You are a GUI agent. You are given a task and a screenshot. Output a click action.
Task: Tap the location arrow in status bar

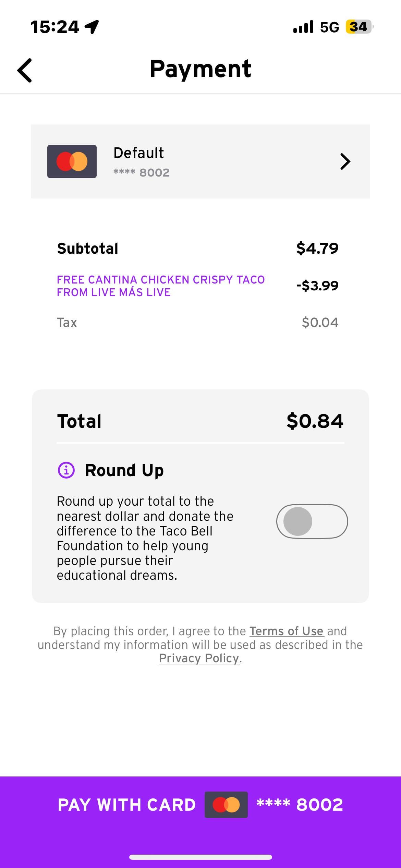click(x=92, y=27)
